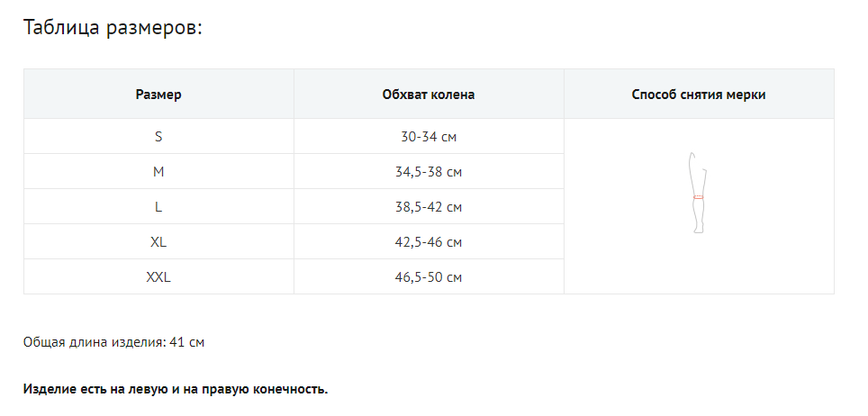Pick the XXL size cell

pos(158,277)
